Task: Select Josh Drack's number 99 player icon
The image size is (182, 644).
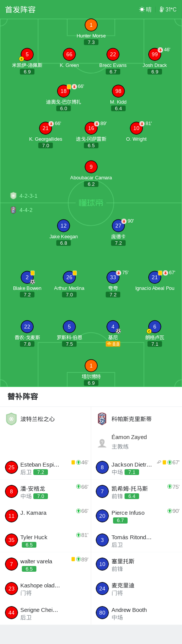Action: click(x=155, y=54)
